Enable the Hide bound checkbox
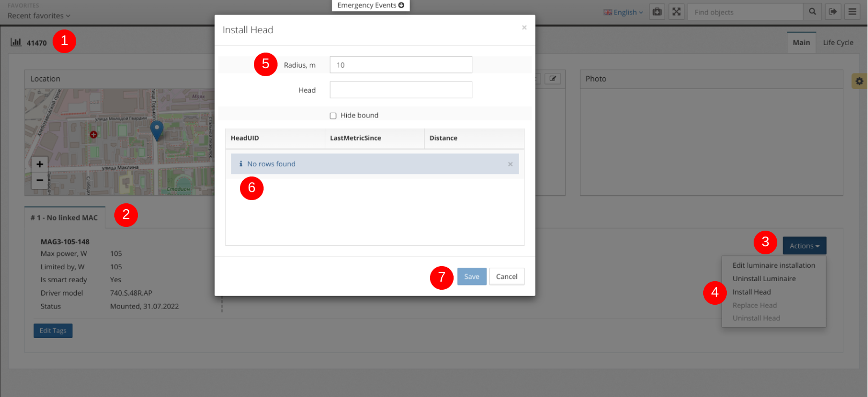 [333, 116]
